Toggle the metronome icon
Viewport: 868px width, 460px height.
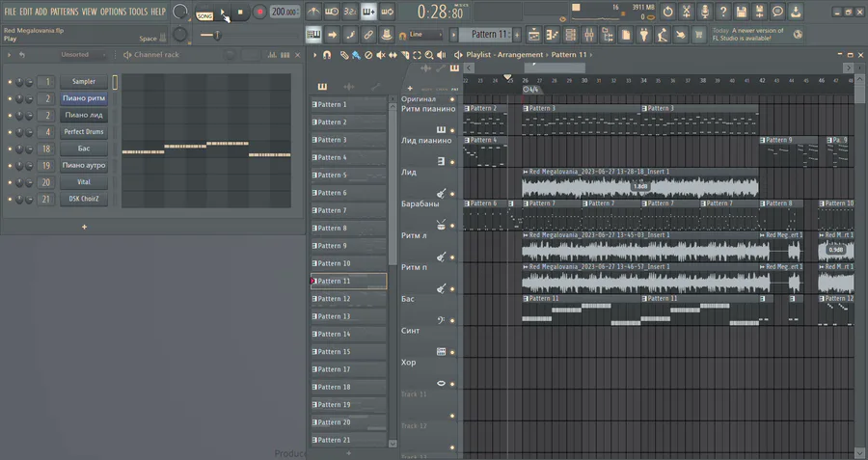[313, 11]
